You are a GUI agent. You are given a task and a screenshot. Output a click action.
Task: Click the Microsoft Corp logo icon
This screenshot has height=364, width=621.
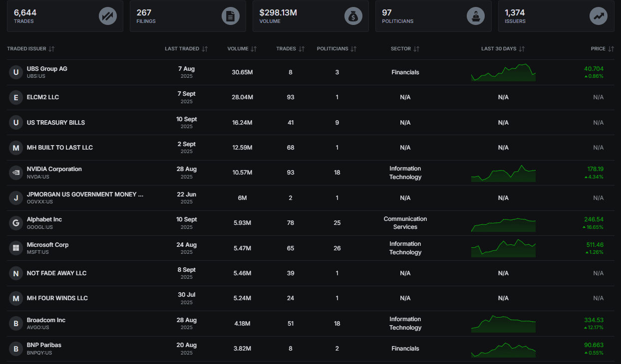click(x=16, y=248)
